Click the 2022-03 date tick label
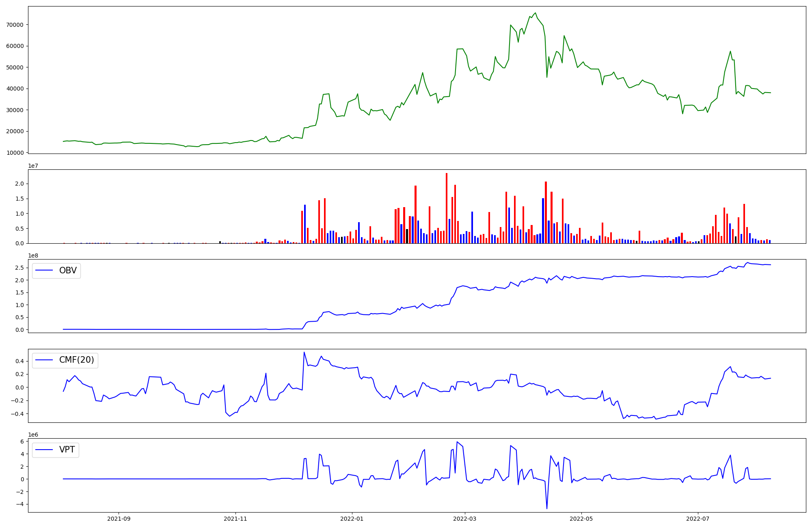The image size is (812, 528). [x=464, y=519]
